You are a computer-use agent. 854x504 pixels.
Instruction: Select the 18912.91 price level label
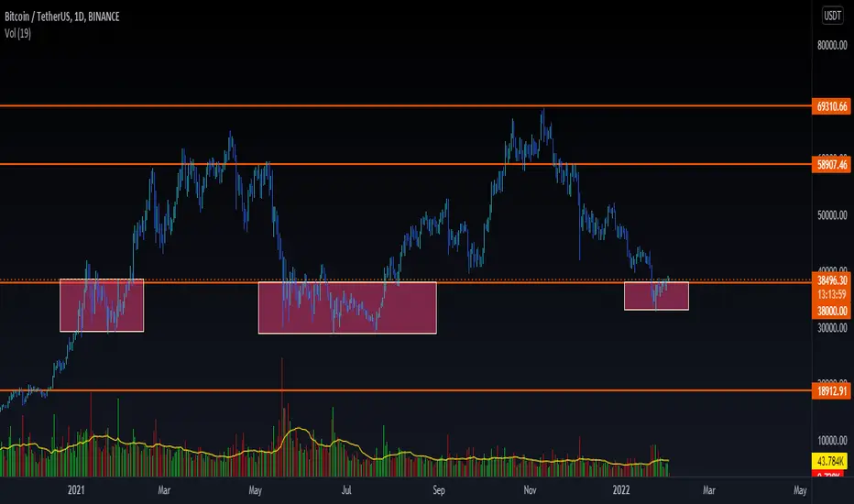(832, 391)
